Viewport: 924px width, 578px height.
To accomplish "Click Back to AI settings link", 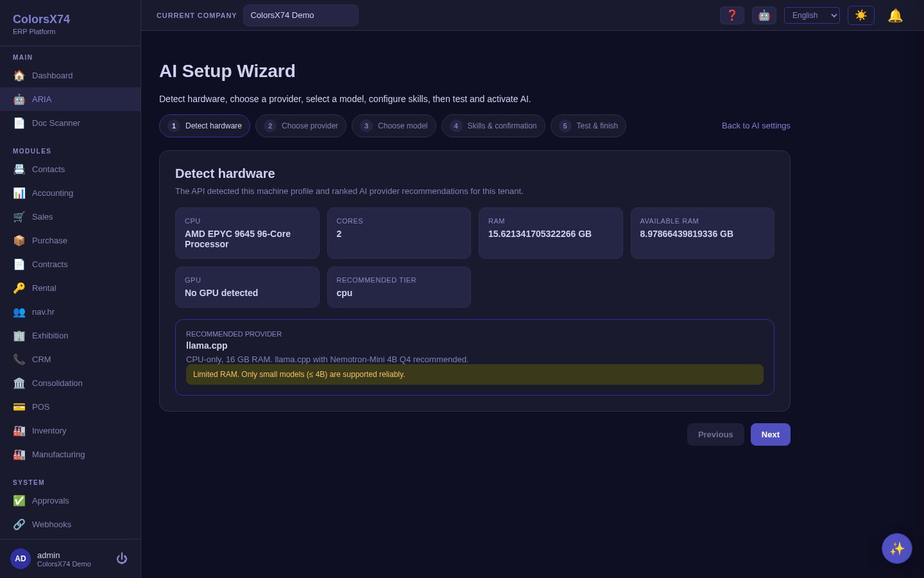I will [756, 126].
